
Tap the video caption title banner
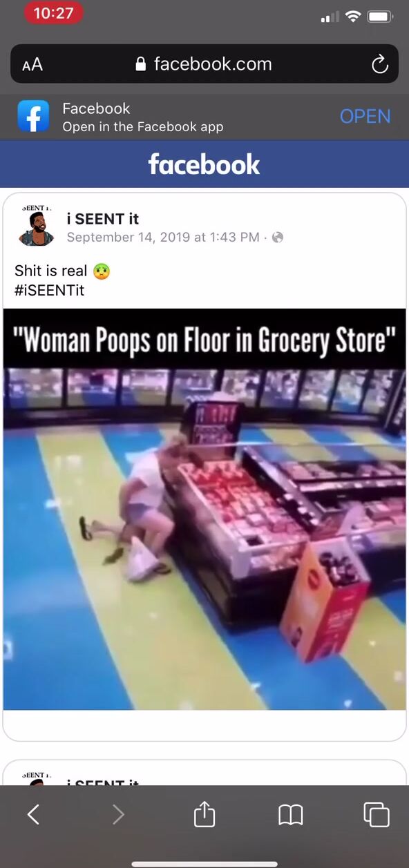click(x=204, y=340)
